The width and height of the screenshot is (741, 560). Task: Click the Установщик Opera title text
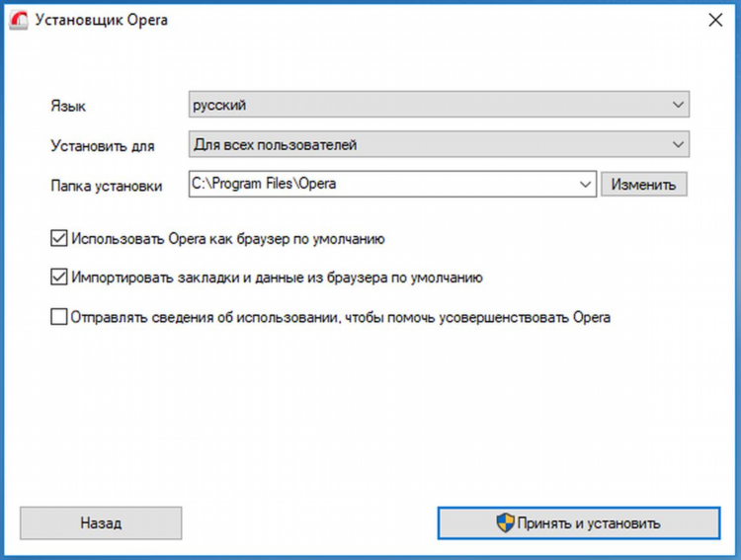[x=101, y=21]
